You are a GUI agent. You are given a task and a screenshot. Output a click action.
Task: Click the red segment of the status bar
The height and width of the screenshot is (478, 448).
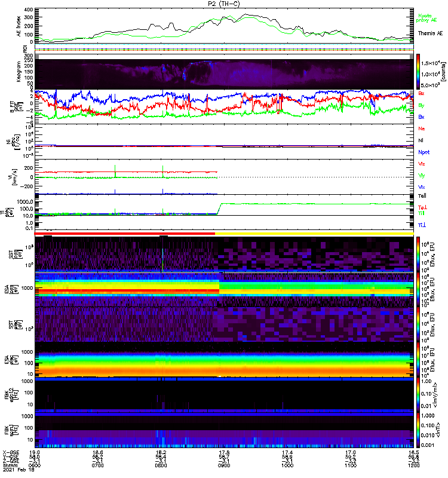pyautogui.click(x=125, y=234)
